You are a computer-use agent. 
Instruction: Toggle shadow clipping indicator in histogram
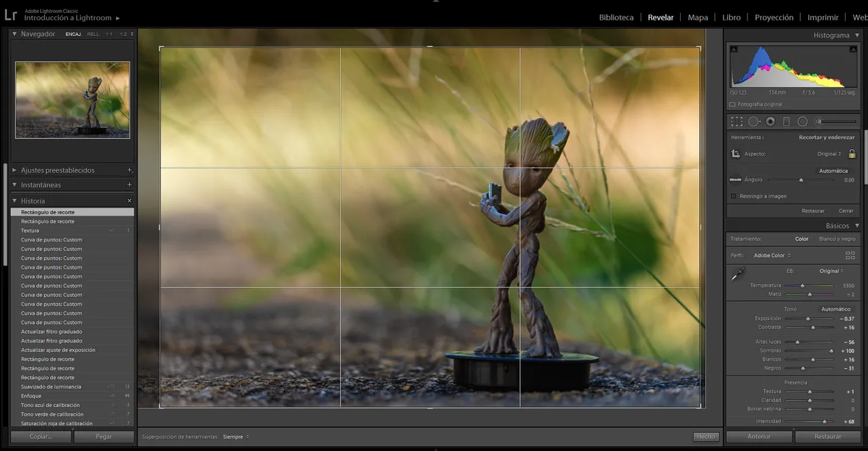(x=733, y=49)
